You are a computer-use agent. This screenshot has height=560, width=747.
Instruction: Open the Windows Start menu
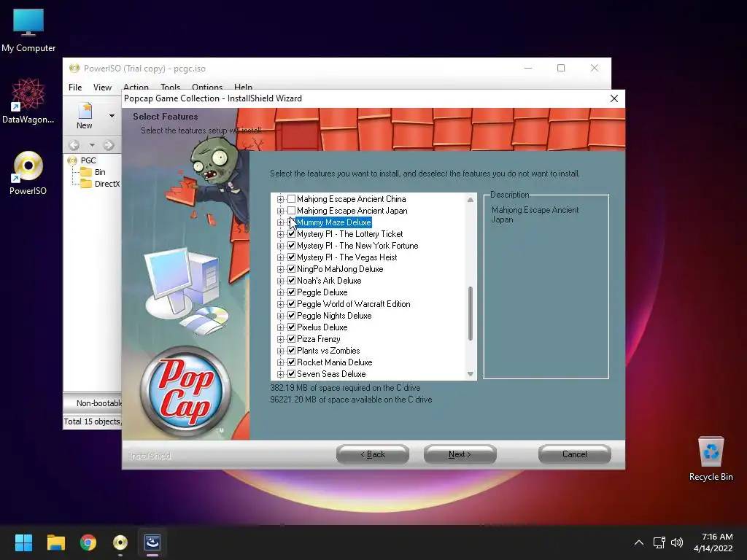tap(23, 542)
